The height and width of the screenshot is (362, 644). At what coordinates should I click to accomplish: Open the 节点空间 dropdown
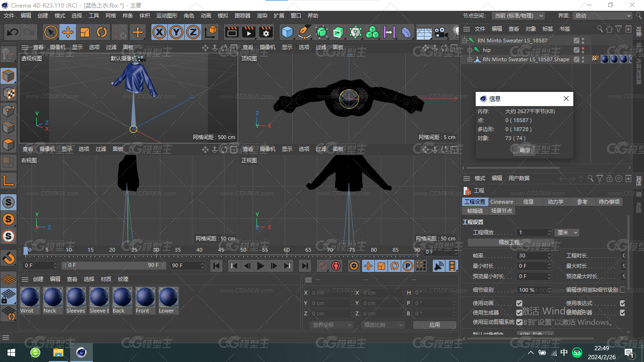tap(518, 16)
